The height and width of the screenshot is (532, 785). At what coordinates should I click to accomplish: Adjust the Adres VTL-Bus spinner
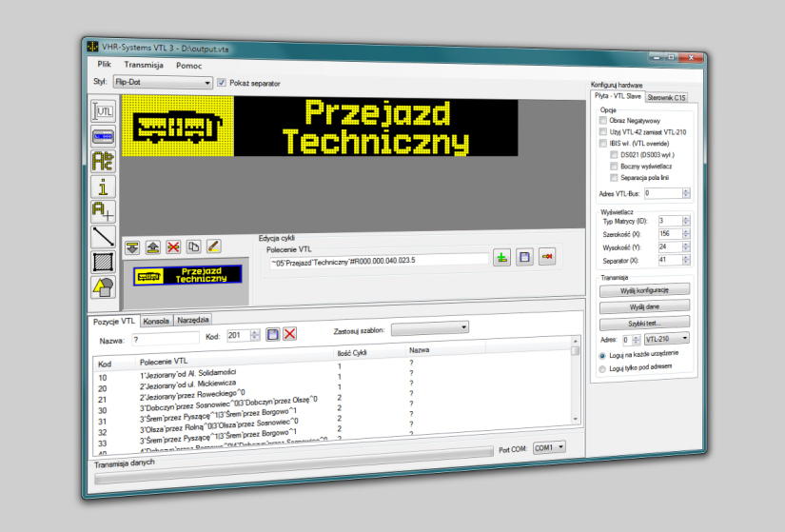tap(686, 193)
